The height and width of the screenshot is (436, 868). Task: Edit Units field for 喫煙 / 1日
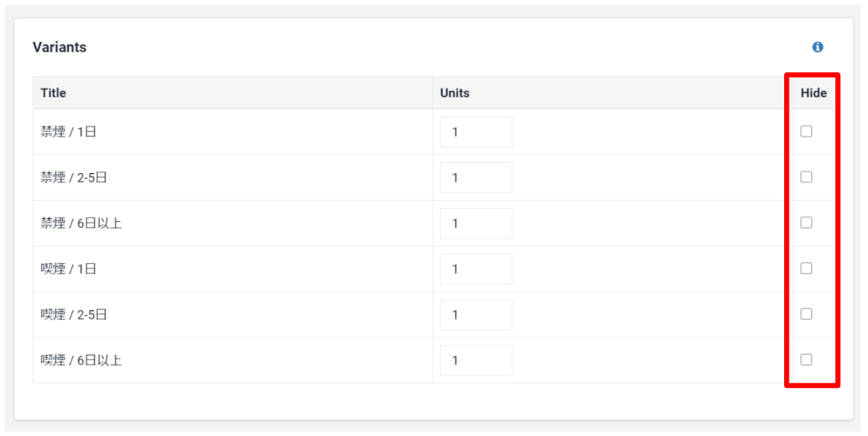[476, 269]
